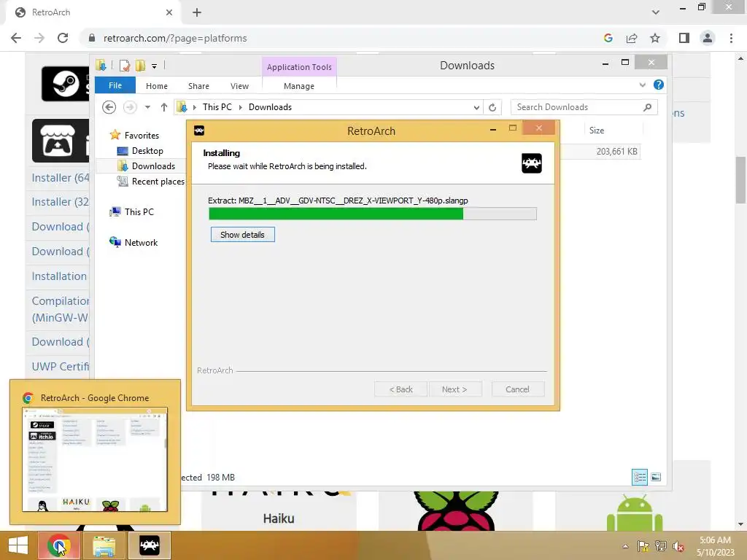Click the Explorer back navigation arrow
The image size is (747, 560).
click(x=109, y=107)
